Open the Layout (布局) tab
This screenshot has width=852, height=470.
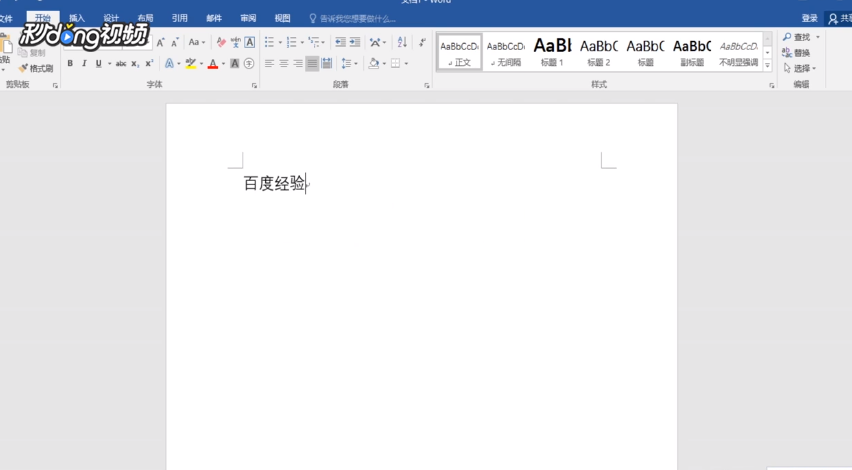[145, 18]
